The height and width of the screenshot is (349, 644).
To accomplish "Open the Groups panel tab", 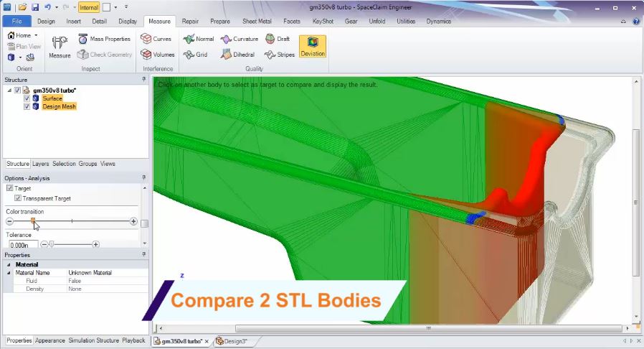I will click(88, 164).
